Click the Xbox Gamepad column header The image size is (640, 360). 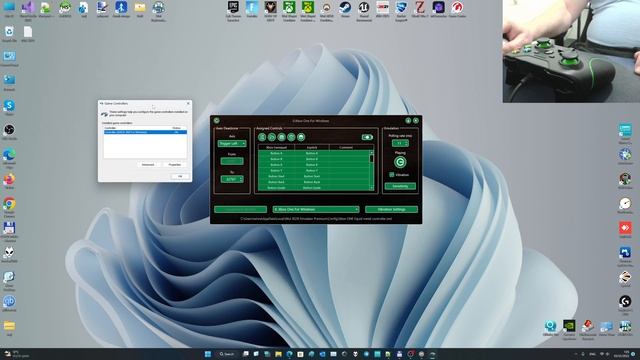276,147
